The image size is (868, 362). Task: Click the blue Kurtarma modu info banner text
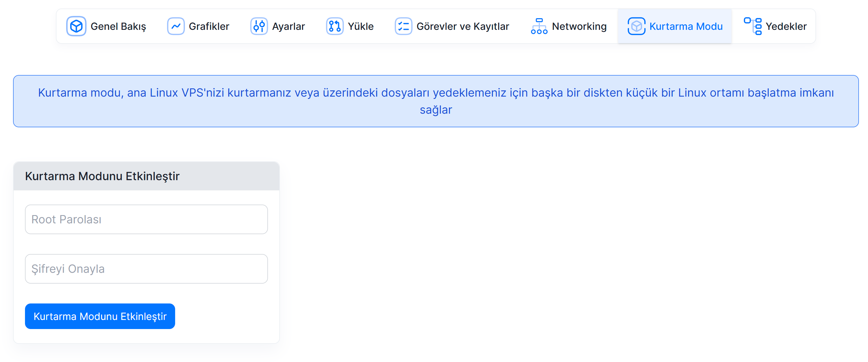pyautogui.click(x=436, y=101)
